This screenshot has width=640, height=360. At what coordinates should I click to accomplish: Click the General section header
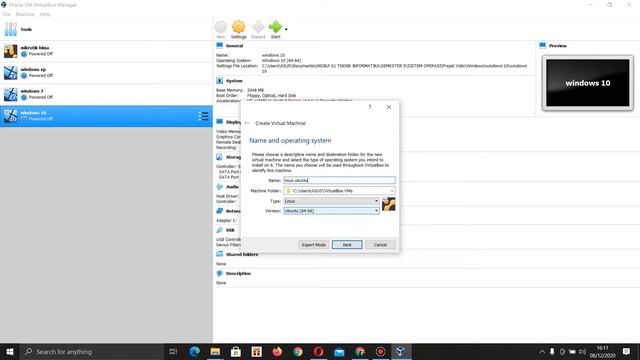pos(234,46)
